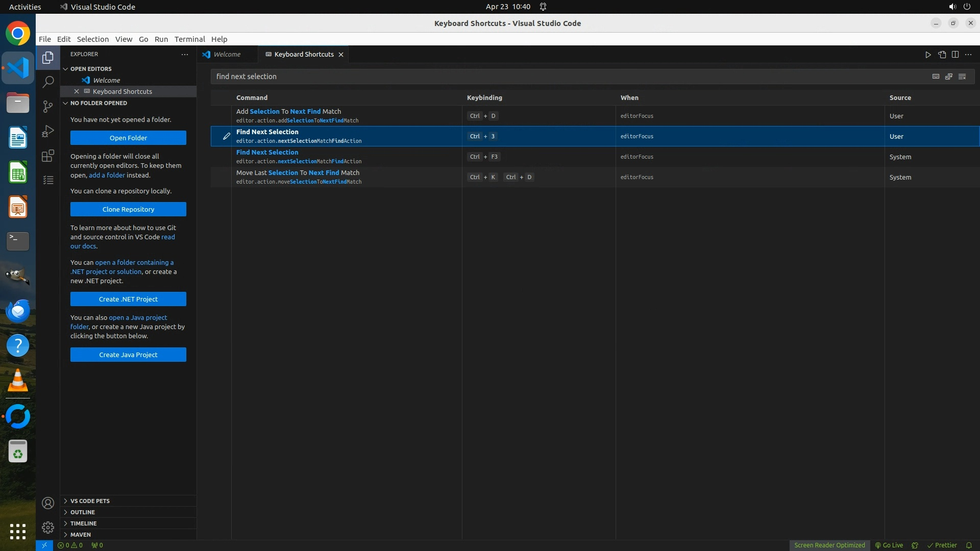Switch to the Welcome tab
Viewport: 980px width, 551px height.
coord(227,55)
